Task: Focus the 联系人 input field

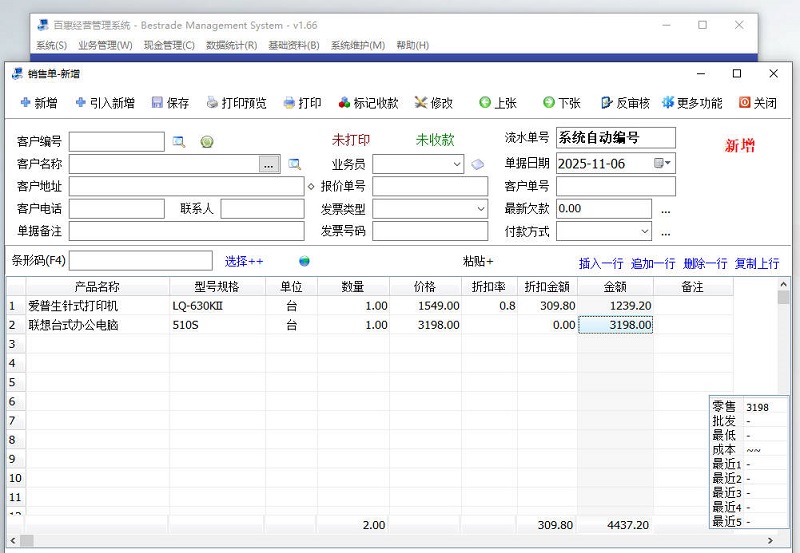Action: point(262,209)
